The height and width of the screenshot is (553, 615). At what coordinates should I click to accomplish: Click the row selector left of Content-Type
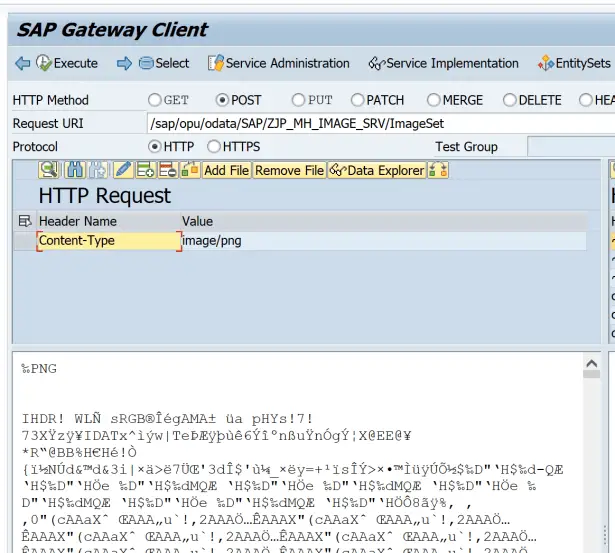pos(25,240)
